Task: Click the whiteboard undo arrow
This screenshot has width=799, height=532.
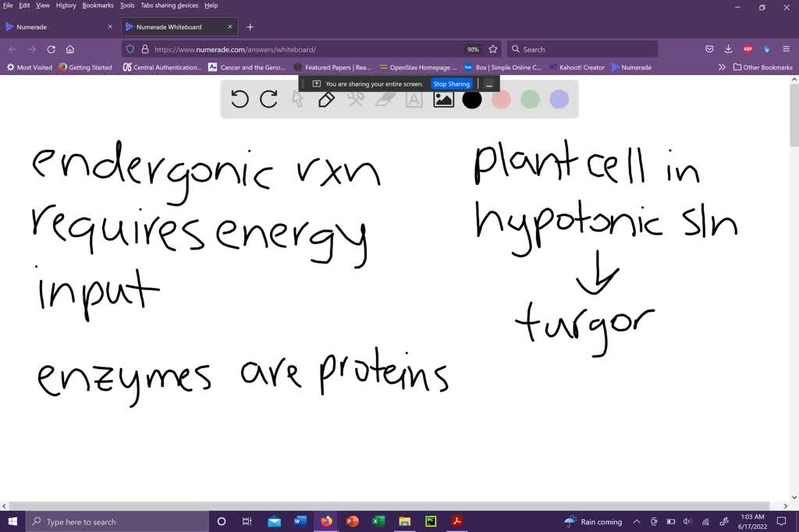Action: [x=239, y=99]
